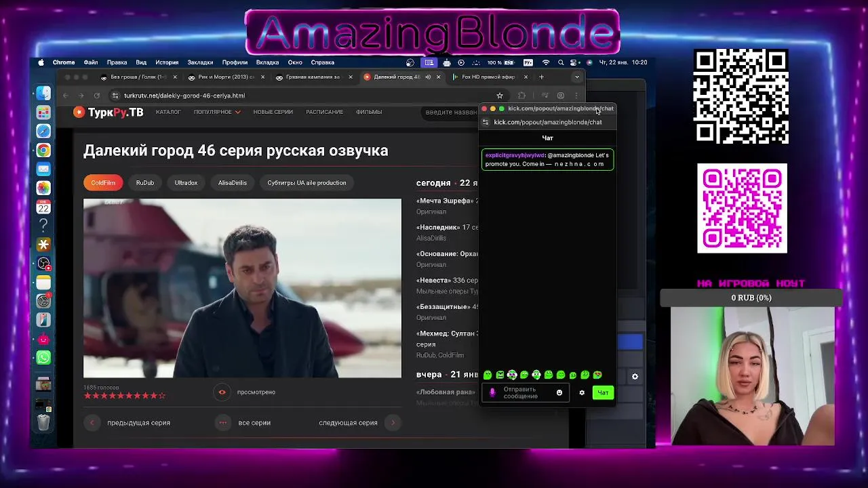The image size is (868, 488).
Task: Go back in Chrome history
Action: pyautogui.click(x=66, y=96)
